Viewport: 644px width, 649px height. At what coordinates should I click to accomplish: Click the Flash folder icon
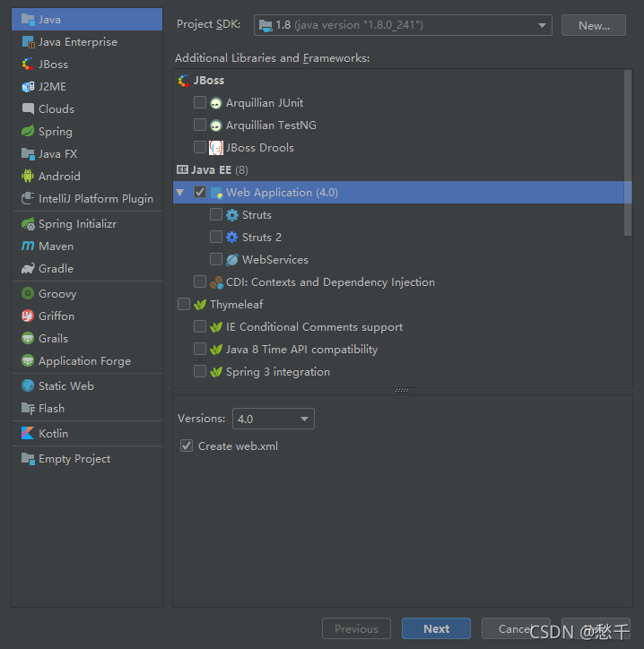tap(28, 408)
